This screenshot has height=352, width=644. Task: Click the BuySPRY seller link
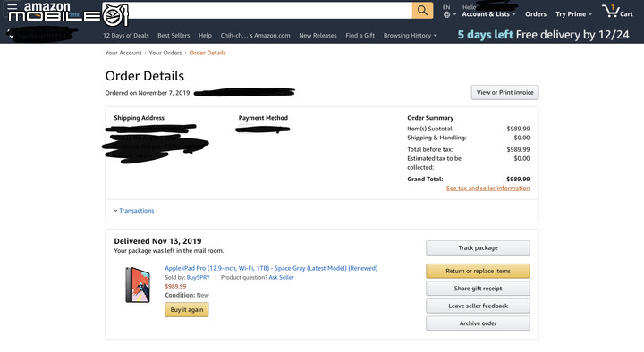pos(198,277)
